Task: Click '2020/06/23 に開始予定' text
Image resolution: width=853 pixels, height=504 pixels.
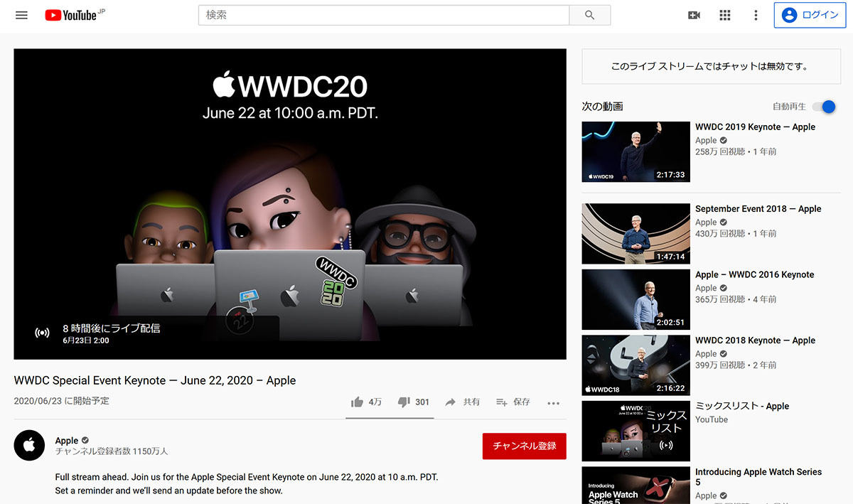Action: [x=62, y=401]
